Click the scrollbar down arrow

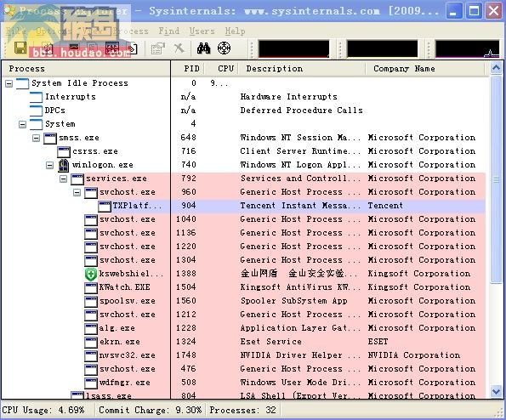(496, 392)
